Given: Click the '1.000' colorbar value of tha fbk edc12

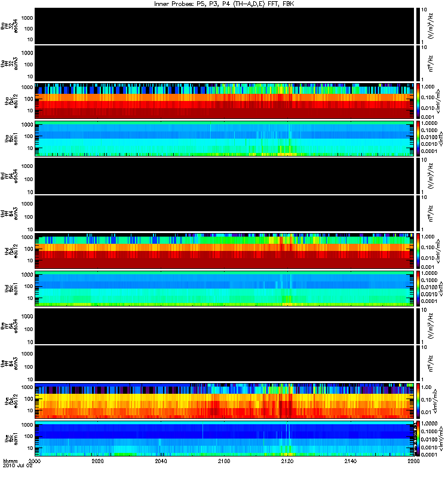Looking at the screenshot, I should pos(428,87).
